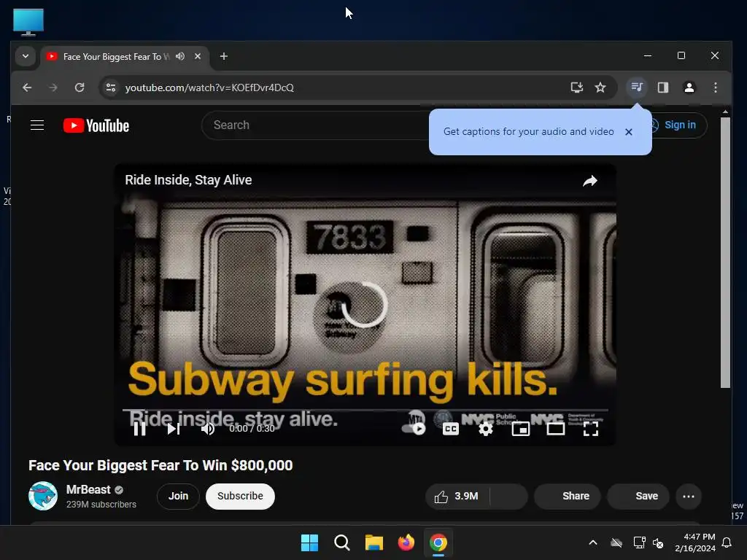Close the Face Your Biggest Fear tab

[x=198, y=56]
